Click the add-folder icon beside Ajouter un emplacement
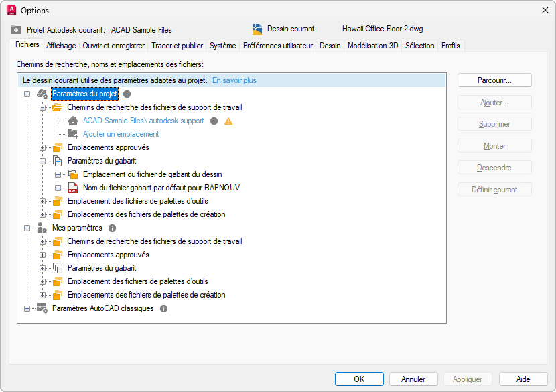 coord(73,134)
